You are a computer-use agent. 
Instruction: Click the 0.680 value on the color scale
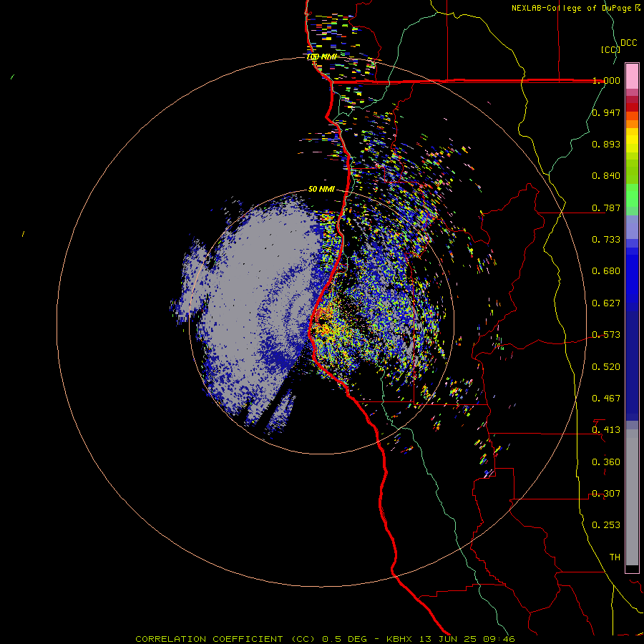point(606,271)
